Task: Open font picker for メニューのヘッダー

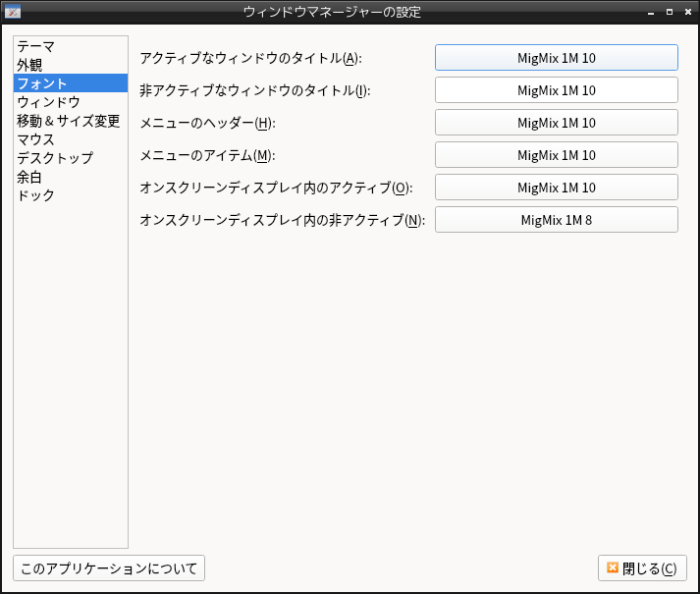Action: coord(556,123)
